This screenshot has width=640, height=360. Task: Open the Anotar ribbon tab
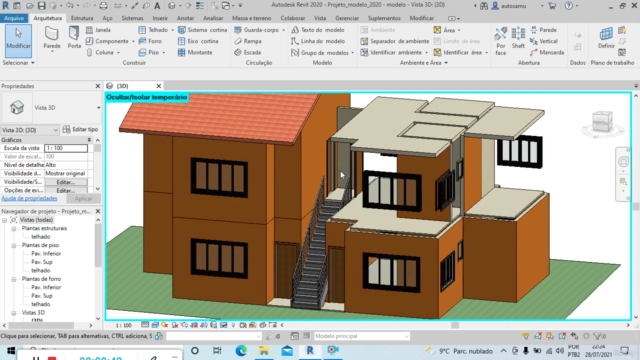pos(185,18)
